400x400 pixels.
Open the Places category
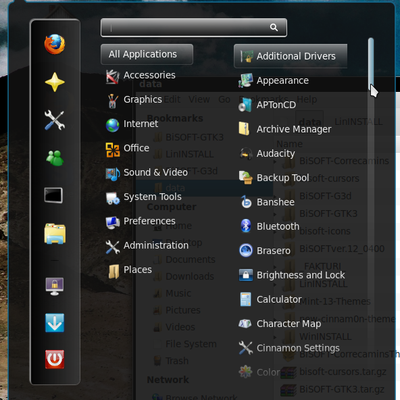click(129, 270)
